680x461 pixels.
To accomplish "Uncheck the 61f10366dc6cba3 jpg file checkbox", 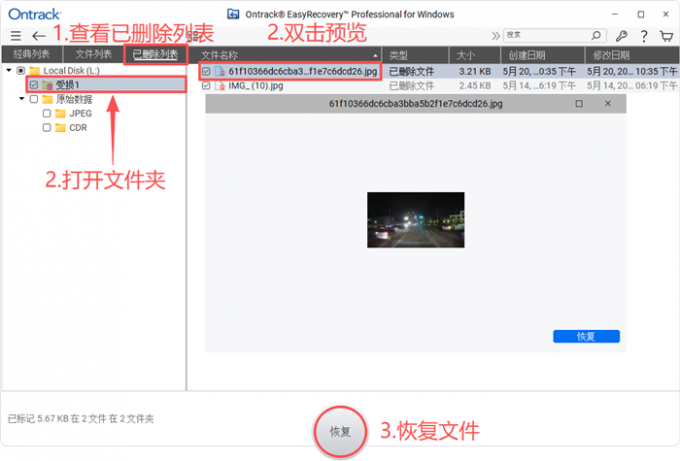I will [x=206, y=72].
